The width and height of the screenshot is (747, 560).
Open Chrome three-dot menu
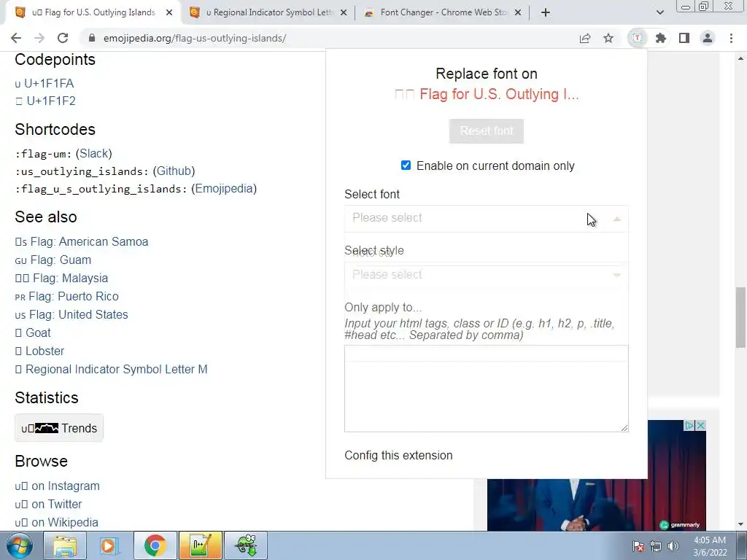(731, 38)
